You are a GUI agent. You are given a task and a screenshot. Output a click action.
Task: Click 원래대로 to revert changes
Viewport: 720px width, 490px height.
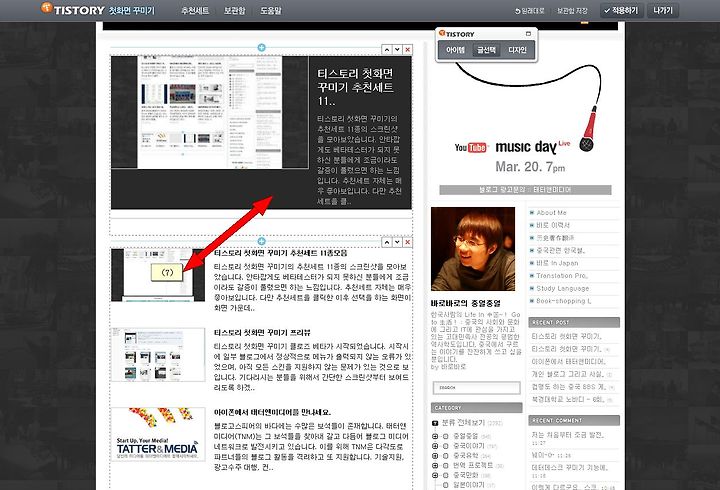coord(529,11)
